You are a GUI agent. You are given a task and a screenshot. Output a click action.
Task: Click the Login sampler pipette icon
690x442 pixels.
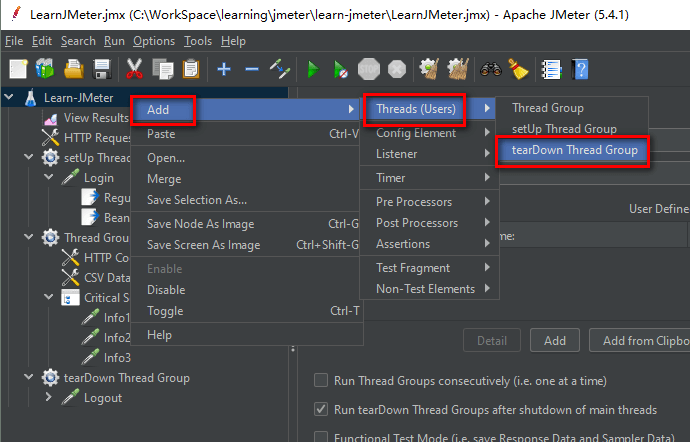pyautogui.click(x=70, y=177)
